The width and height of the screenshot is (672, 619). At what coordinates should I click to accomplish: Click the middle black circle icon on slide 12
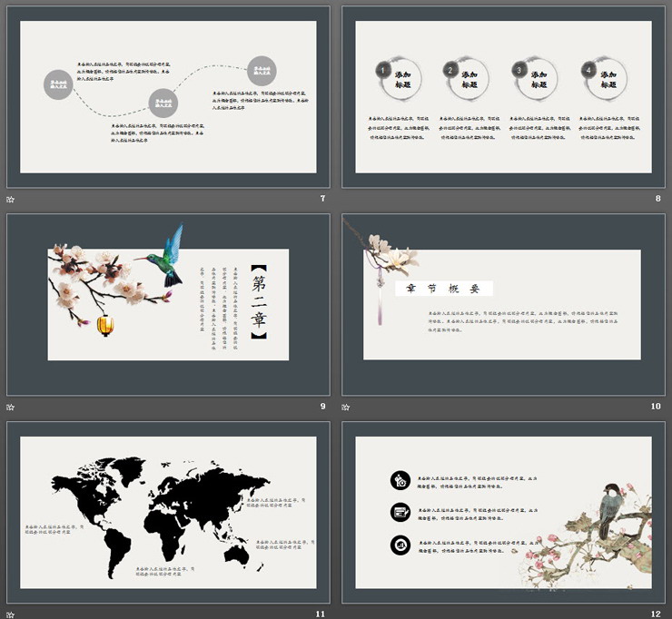(x=400, y=512)
